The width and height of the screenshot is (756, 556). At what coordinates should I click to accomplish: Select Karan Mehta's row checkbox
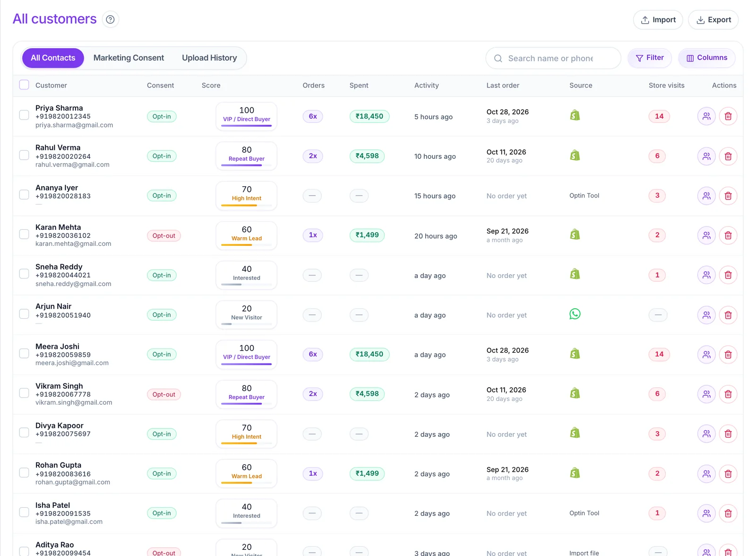coord(24,234)
